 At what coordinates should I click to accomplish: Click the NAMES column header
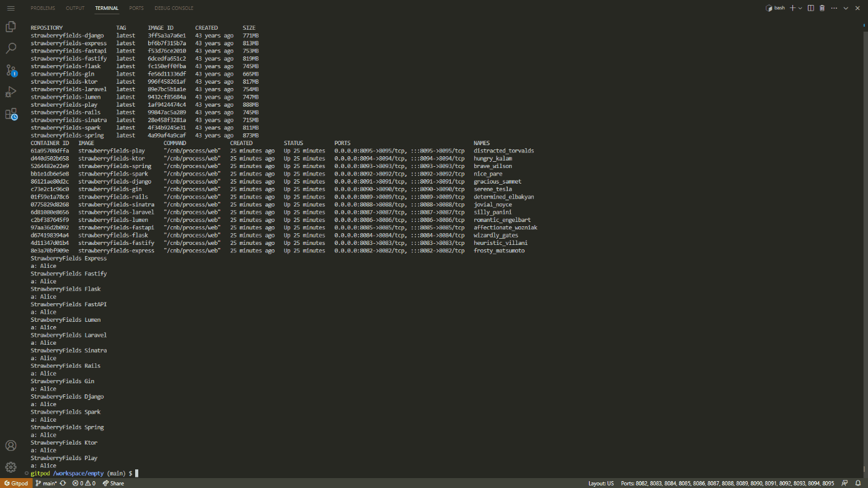(482, 143)
